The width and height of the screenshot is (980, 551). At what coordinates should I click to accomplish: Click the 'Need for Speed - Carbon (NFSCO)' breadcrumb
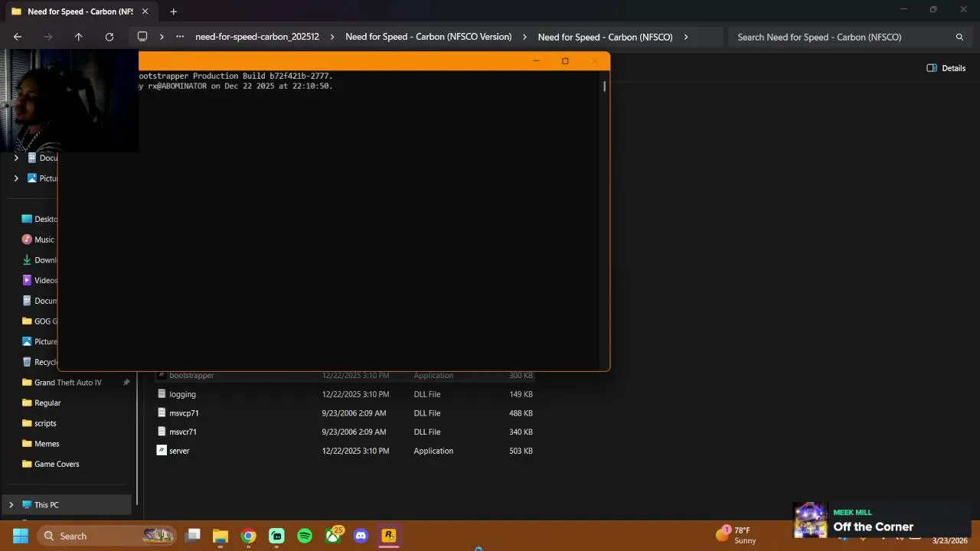click(605, 37)
